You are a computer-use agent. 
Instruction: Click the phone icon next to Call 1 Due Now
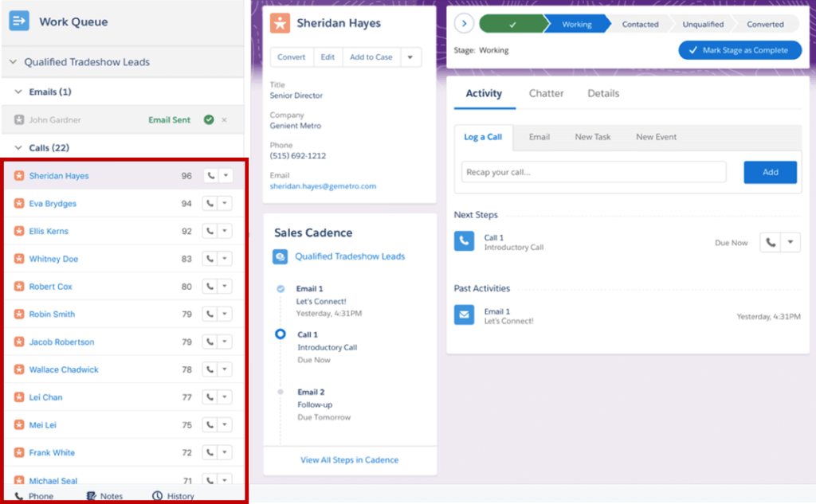coord(770,243)
